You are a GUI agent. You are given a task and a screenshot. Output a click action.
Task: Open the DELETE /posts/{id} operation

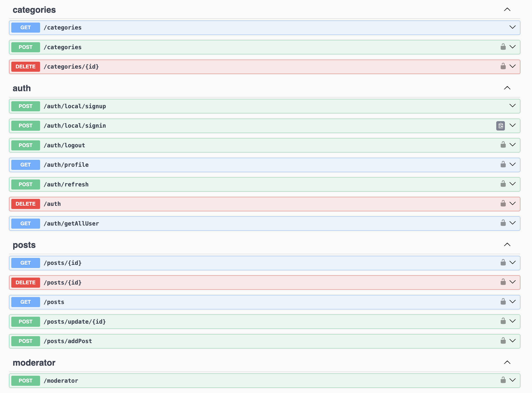click(63, 283)
